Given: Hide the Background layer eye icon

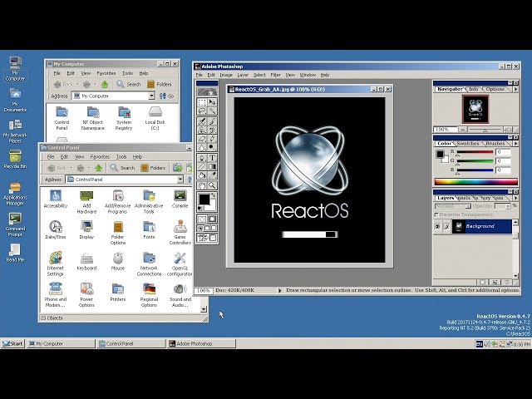Looking at the screenshot, I should coord(438,226).
